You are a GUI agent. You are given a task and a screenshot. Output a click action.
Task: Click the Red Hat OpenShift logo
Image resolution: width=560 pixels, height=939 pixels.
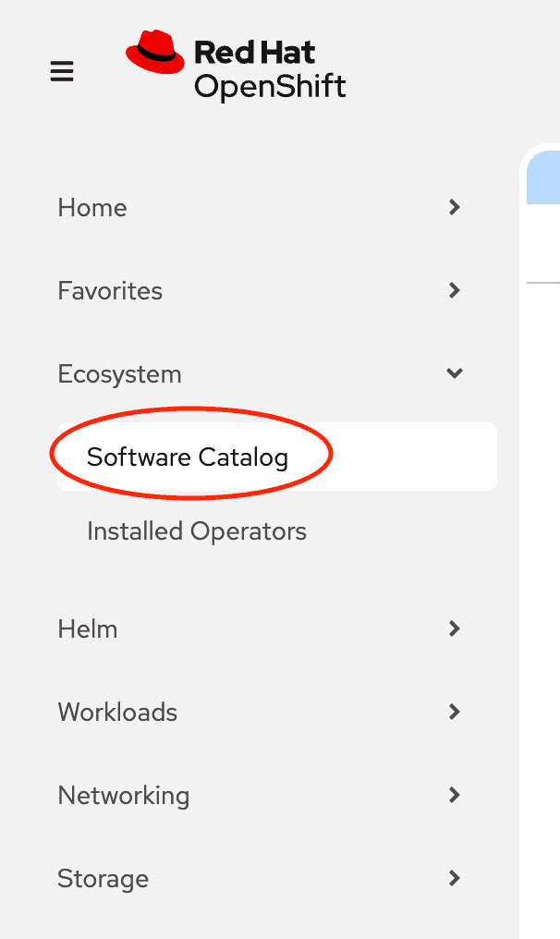pyautogui.click(x=236, y=66)
